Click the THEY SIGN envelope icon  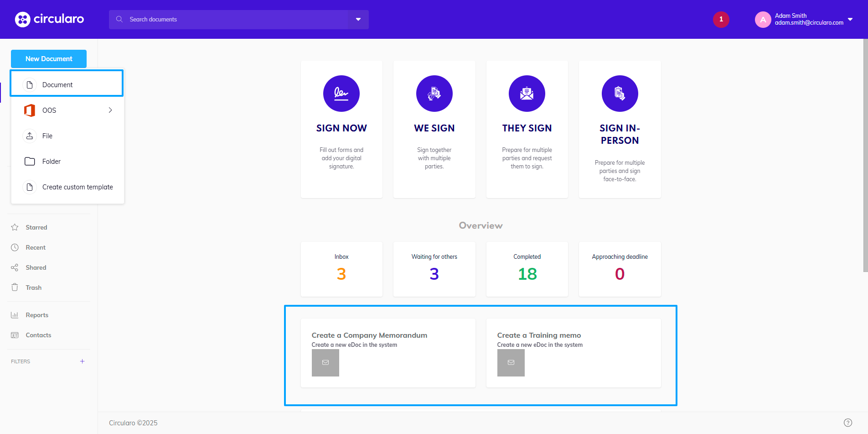(527, 94)
